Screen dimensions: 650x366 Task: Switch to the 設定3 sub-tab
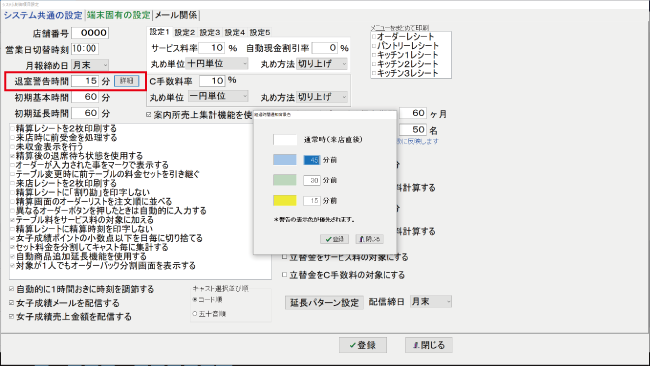click(x=210, y=32)
